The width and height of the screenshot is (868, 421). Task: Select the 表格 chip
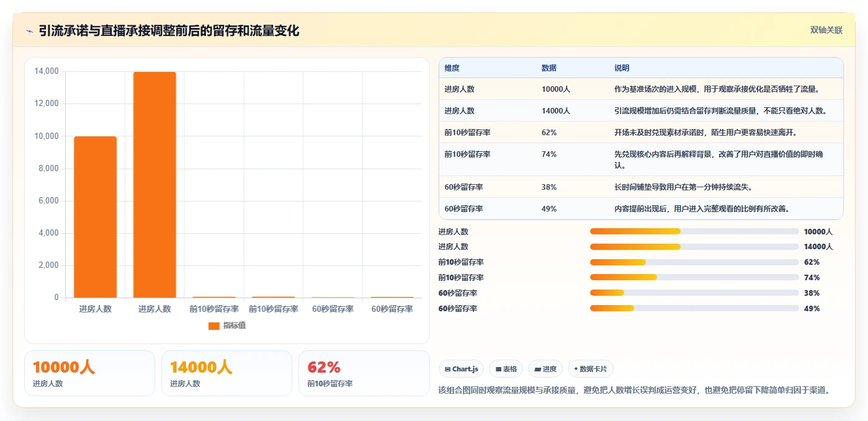tap(506, 369)
